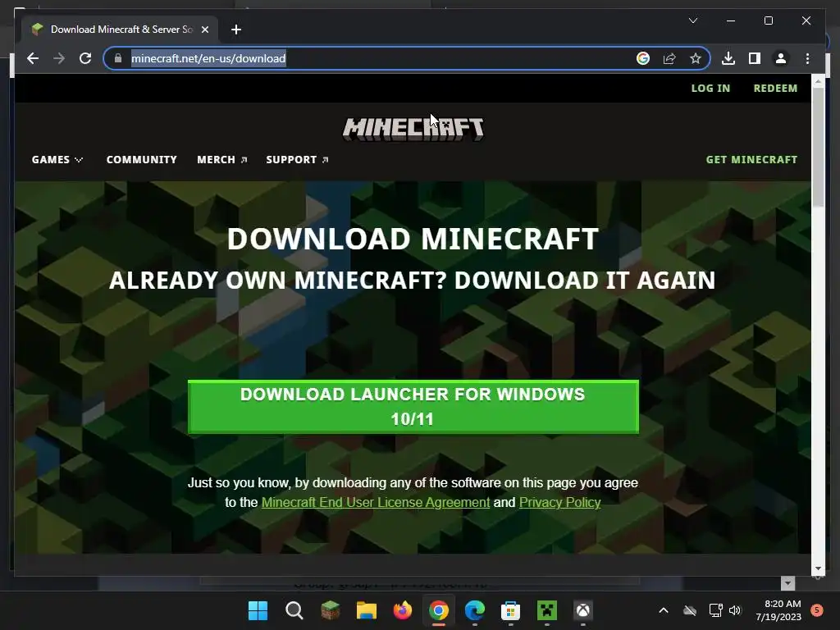Open the Privacy Policy link
This screenshot has width=840, height=630.
(559, 503)
